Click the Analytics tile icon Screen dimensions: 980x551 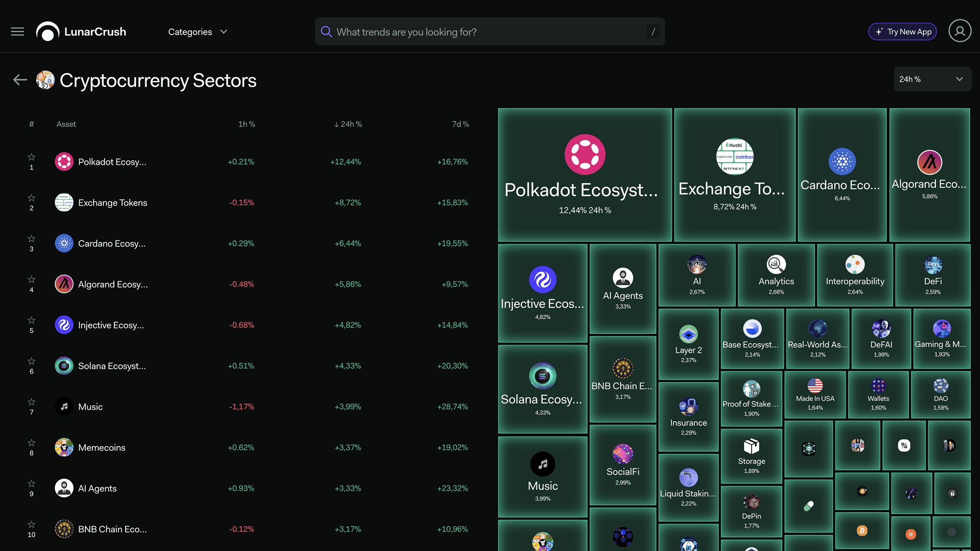776,264
